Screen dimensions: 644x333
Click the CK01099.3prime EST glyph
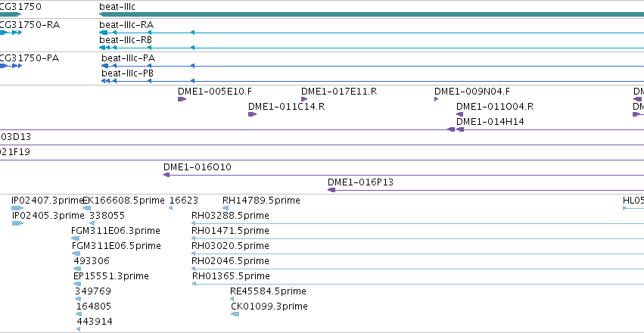click(x=235, y=314)
